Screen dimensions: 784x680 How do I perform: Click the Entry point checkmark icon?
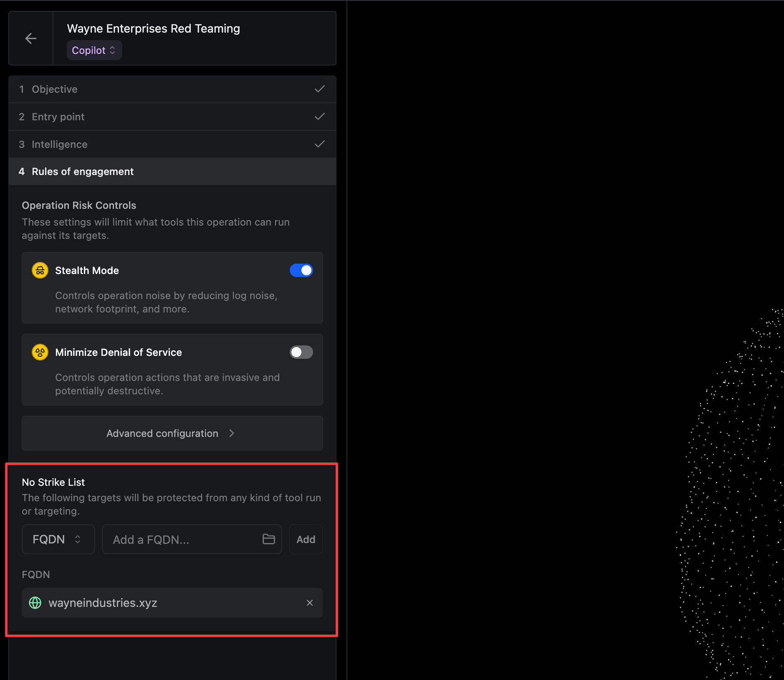tap(319, 117)
